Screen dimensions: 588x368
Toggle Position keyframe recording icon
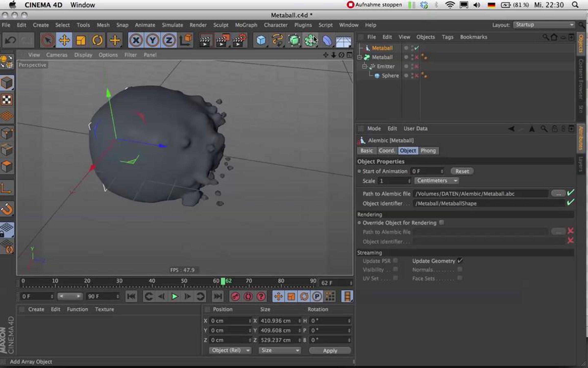point(279,297)
